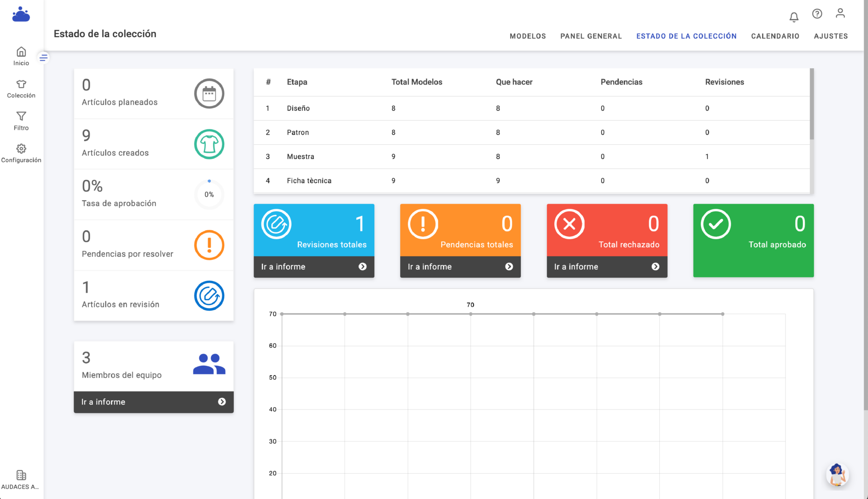Open the PANEL GENERAL tab

coord(591,36)
